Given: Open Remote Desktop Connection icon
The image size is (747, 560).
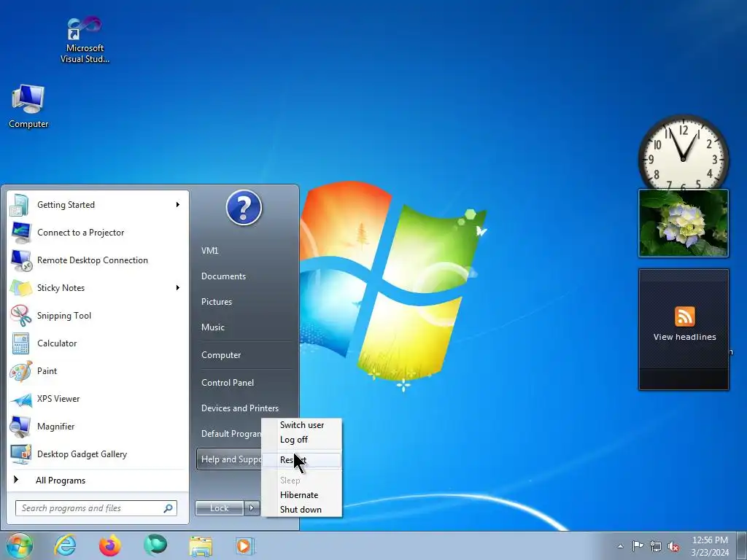Looking at the screenshot, I should (x=21, y=260).
